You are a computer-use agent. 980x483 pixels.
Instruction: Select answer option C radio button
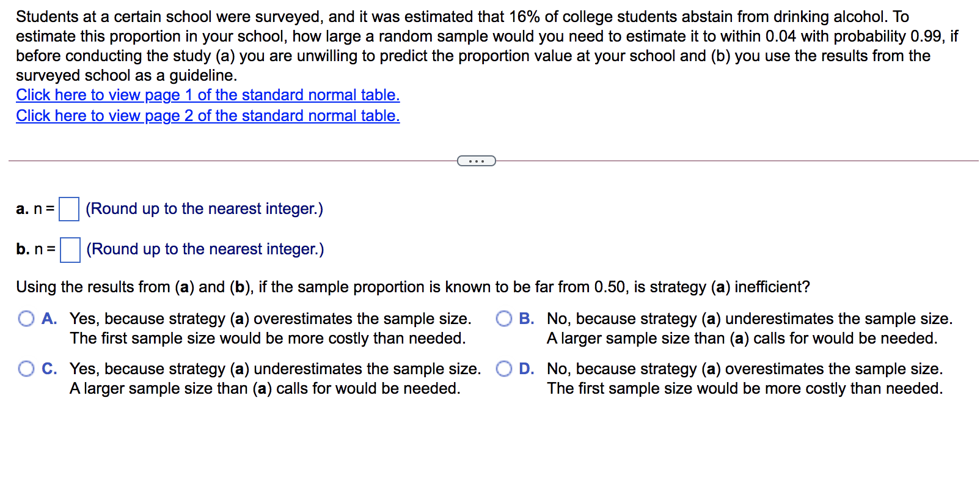tap(26, 369)
